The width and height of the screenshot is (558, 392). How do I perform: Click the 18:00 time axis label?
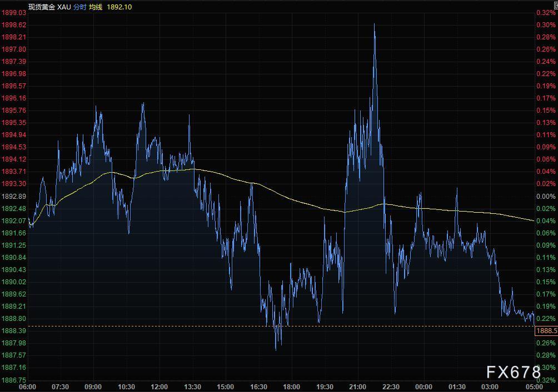coord(291,387)
